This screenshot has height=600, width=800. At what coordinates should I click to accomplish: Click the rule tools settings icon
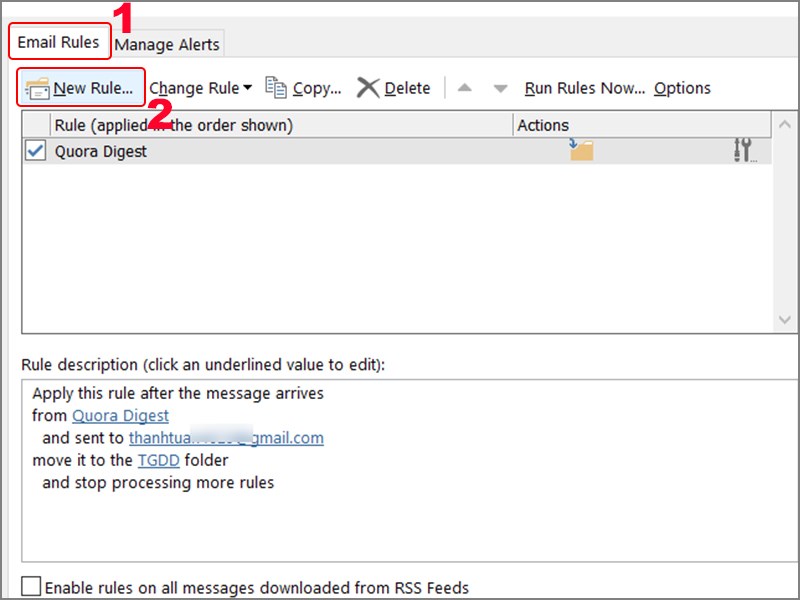pyautogui.click(x=744, y=151)
